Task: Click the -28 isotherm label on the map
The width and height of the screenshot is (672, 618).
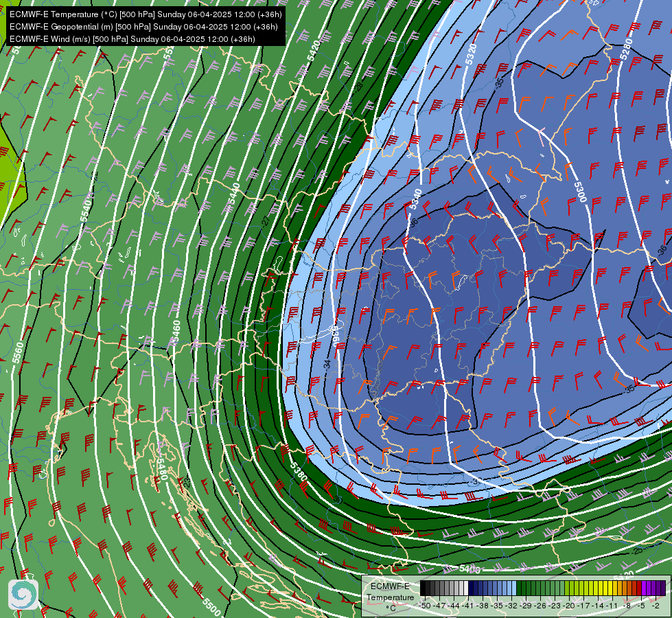Action: pos(359,87)
